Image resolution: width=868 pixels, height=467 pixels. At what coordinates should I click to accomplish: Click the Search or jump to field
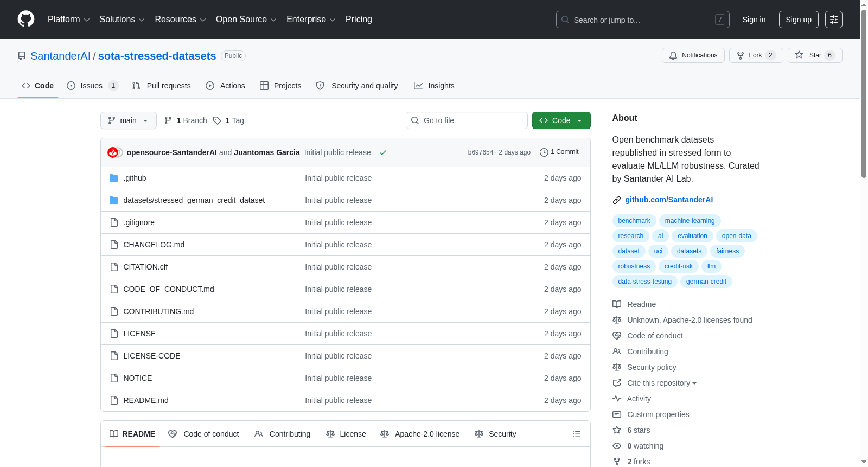[643, 20]
